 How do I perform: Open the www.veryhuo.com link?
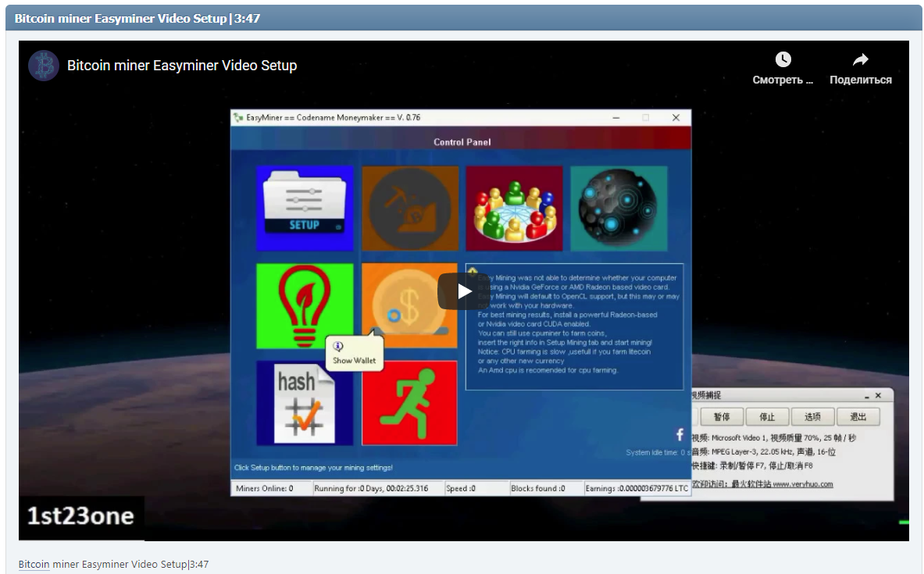coord(802,484)
